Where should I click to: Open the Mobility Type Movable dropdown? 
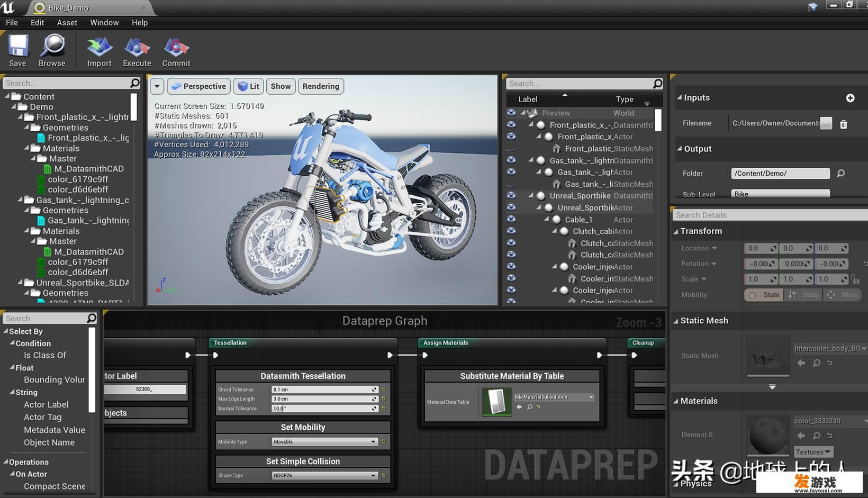pyautogui.click(x=325, y=441)
